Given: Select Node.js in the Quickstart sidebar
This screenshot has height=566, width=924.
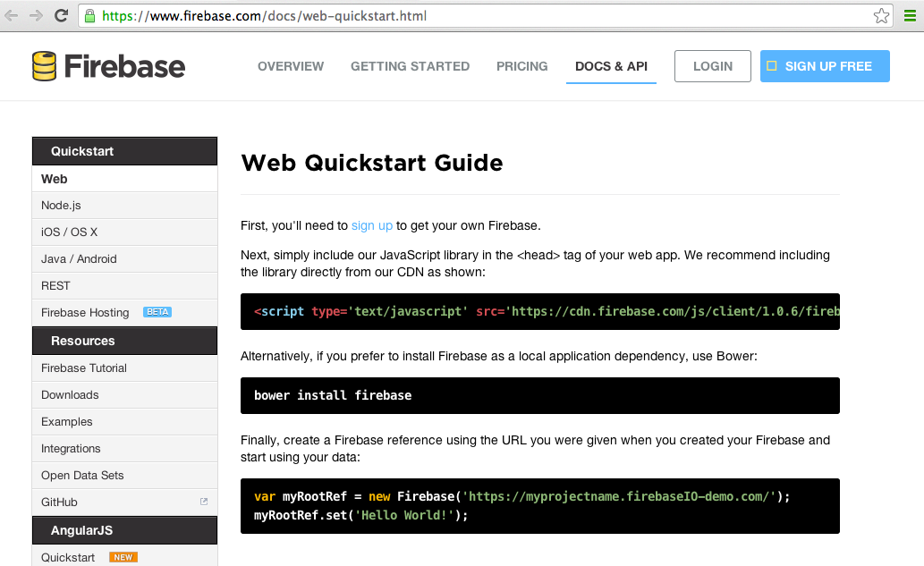Looking at the screenshot, I should pyautogui.click(x=60, y=205).
